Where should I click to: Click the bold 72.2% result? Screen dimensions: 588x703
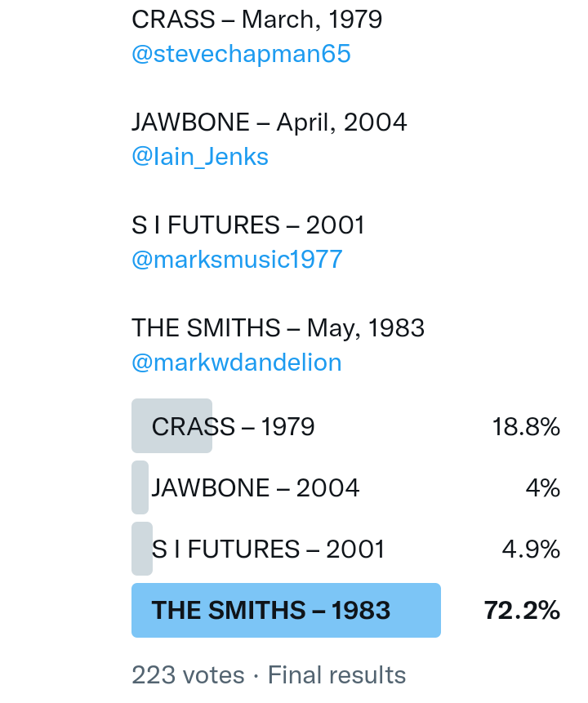(x=522, y=610)
